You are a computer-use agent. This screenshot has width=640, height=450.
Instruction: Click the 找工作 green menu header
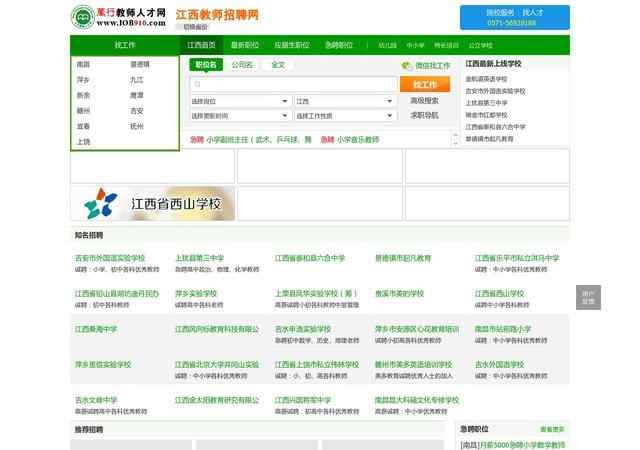[x=125, y=45]
